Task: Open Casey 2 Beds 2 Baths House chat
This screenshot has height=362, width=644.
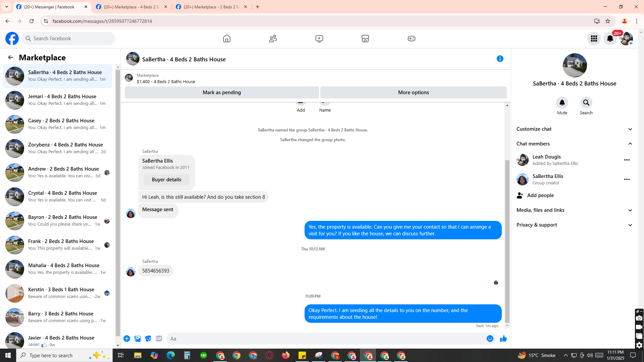Action: (x=58, y=124)
